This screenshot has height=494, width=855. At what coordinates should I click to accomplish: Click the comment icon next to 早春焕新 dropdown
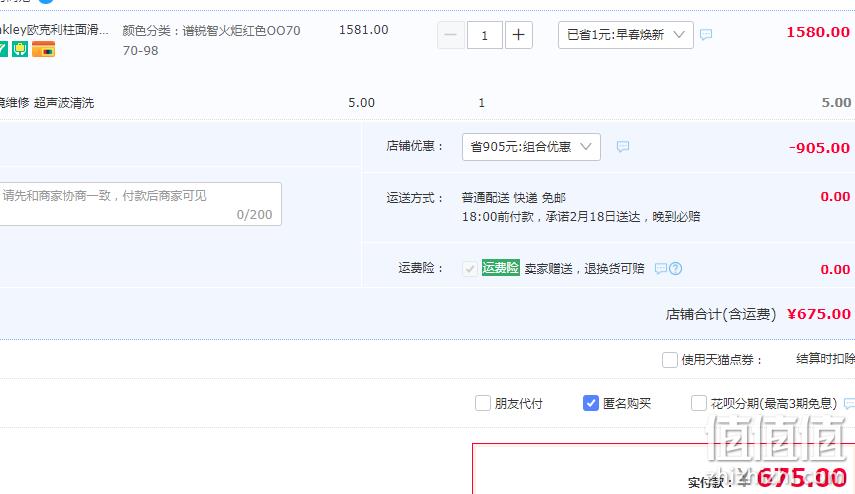click(x=706, y=35)
